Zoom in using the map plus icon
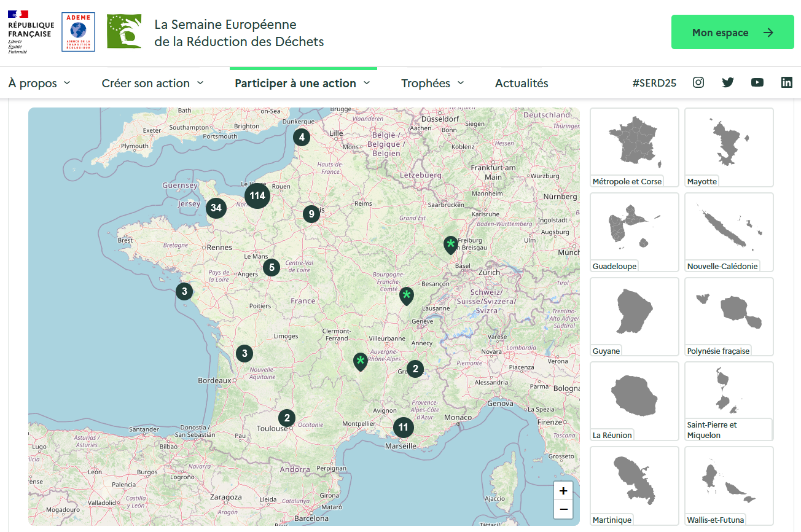Image resolution: width=801 pixels, height=532 pixels. (563, 490)
